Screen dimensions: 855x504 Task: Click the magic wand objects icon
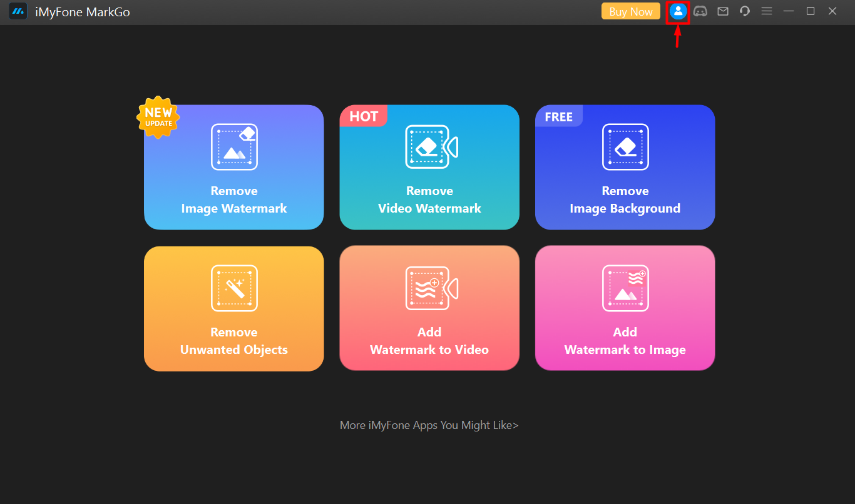[234, 288]
